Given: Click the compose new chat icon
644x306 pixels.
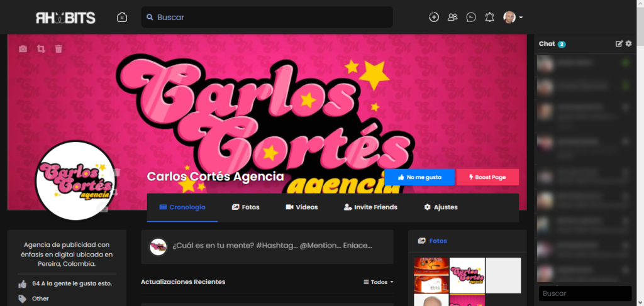Looking at the screenshot, I should (x=619, y=43).
